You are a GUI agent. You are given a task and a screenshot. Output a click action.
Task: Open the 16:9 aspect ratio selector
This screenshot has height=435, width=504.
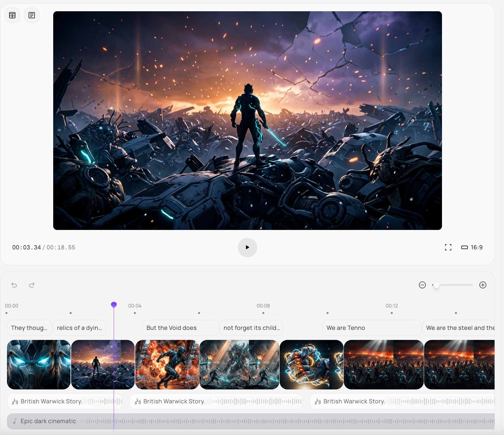(472, 247)
